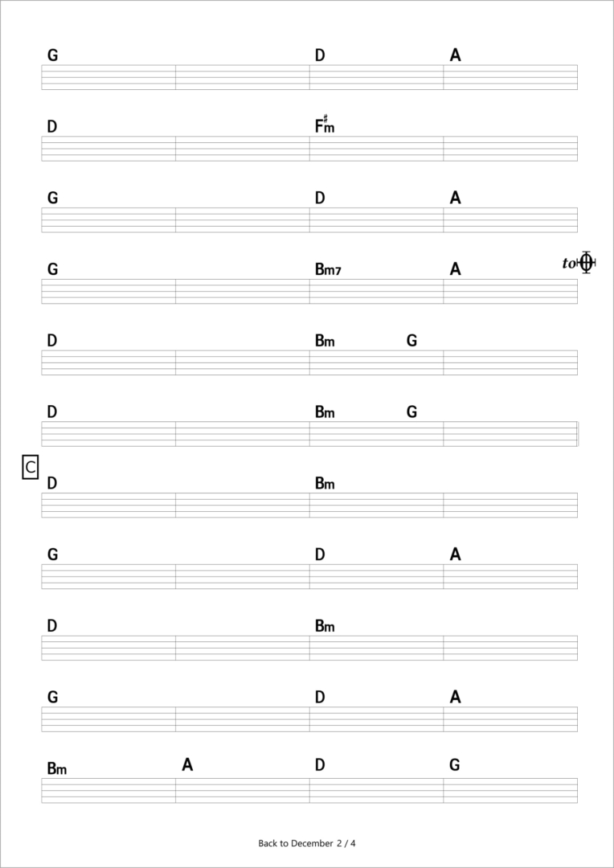Select the A chord after Bm on the last staff
The width and height of the screenshot is (614, 868).
[x=187, y=765]
